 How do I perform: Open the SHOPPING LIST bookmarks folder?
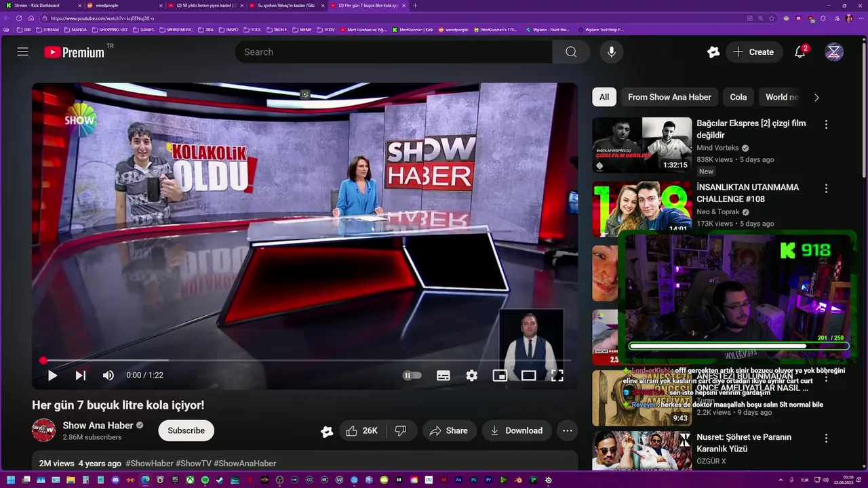coord(110,30)
